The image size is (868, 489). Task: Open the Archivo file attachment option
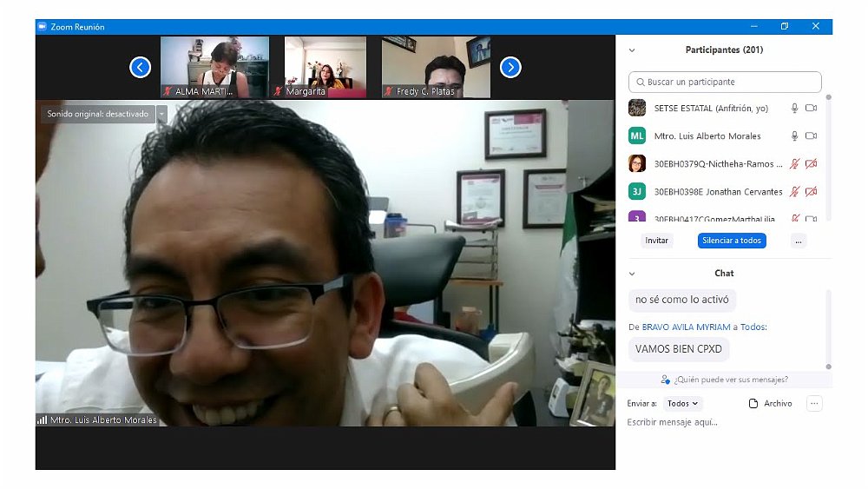770,404
